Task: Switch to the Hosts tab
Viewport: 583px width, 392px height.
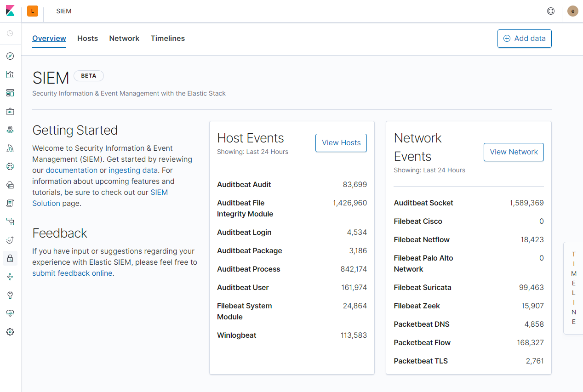Action: click(x=87, y=39)
